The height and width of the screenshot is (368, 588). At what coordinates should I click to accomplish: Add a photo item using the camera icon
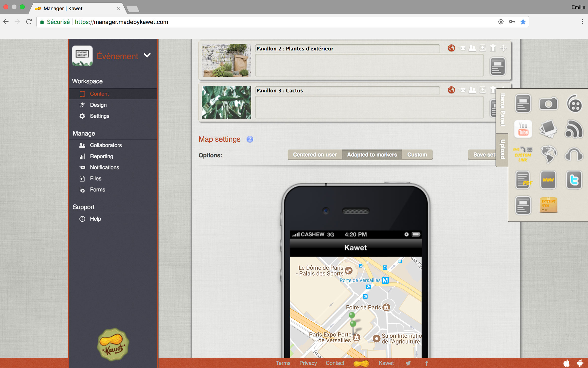[x=548, y=103]
